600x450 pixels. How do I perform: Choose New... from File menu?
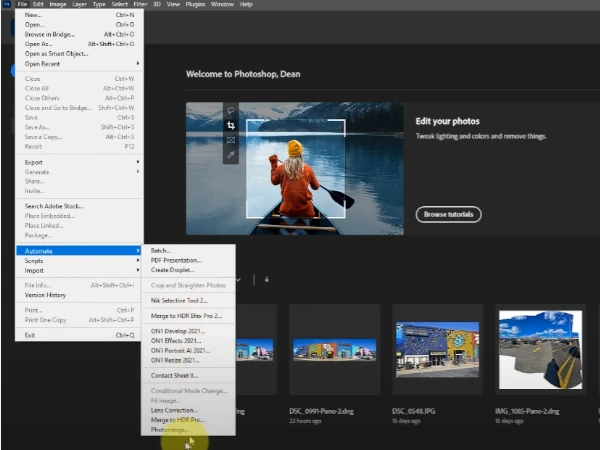(x=79, y=15)
